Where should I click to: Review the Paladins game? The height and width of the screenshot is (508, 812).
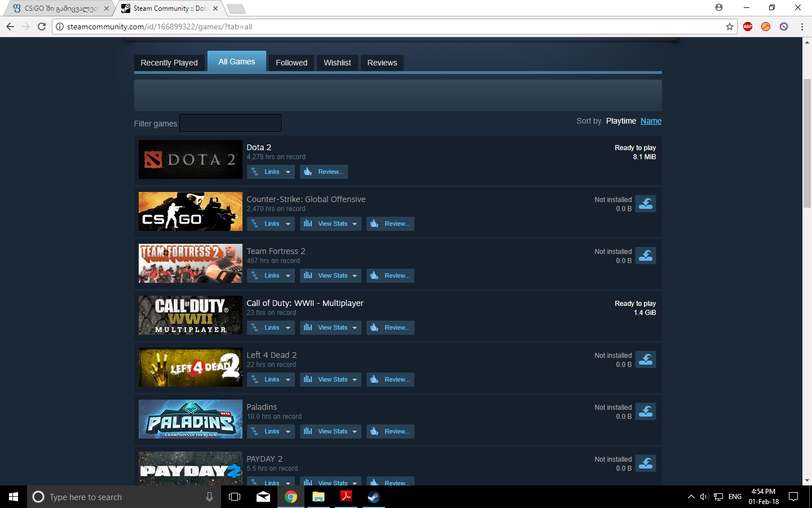[390, 432]
